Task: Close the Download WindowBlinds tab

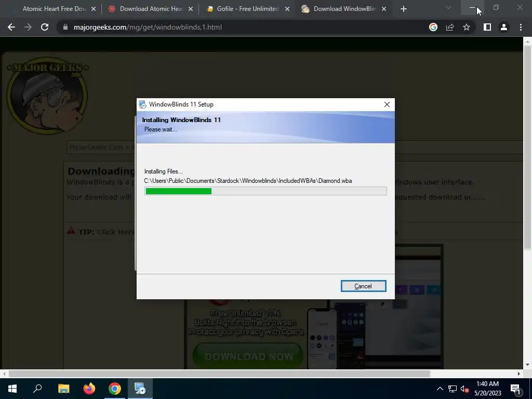Action: [x=384, y=9]
